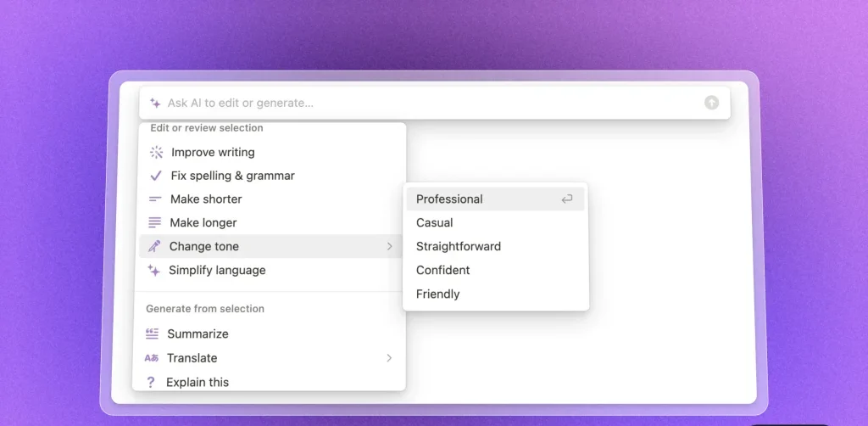Click the Improve writing sparkle icon
868x426 pixels.
coord(156,153)
